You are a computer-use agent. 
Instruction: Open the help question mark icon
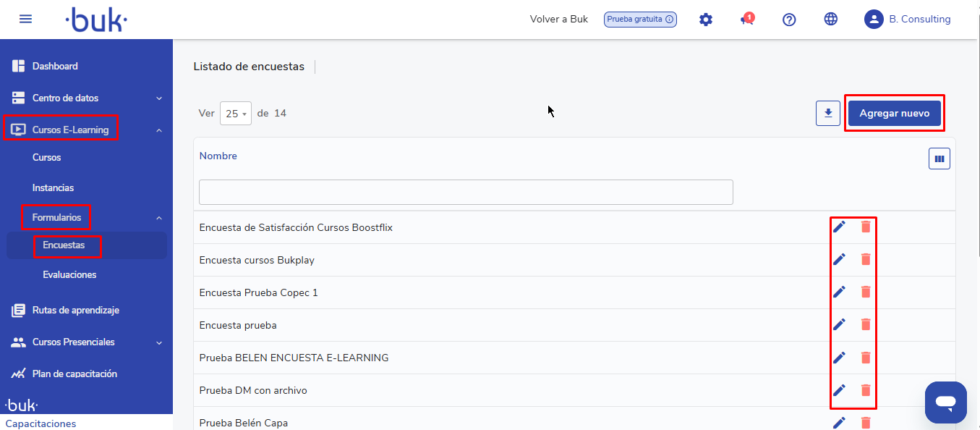[789, 20]
